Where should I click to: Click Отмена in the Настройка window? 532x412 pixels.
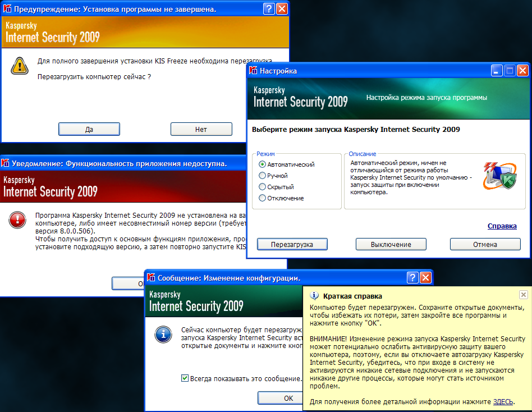[485, 244]
